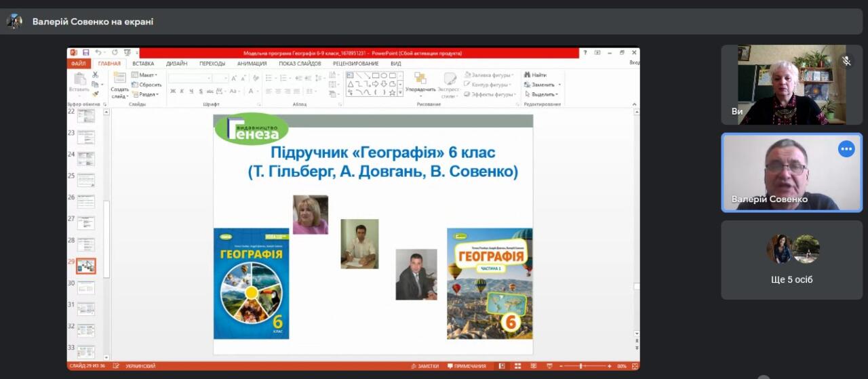Image resolution: width=868 pixels, height=379 pixels.
Task: Toggle the ЗАМЕТКИ notes pane
Action: click(425, 366)
